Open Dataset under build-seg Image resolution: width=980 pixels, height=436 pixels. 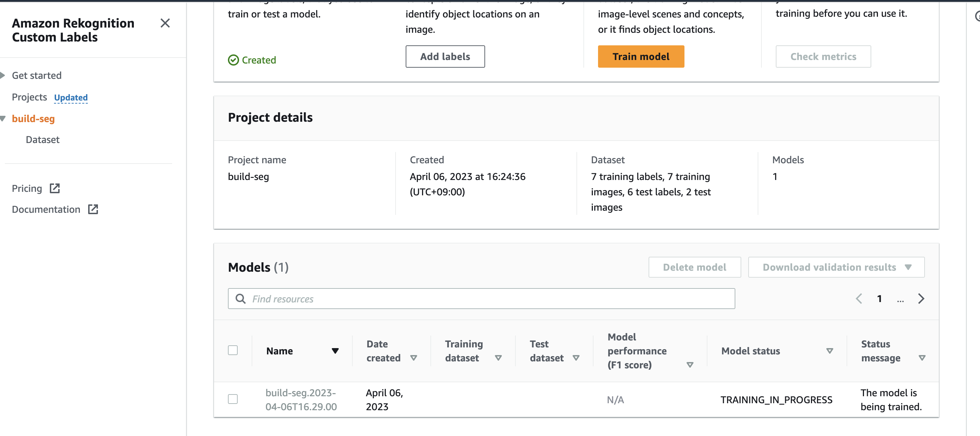click(x=43, y=140)
